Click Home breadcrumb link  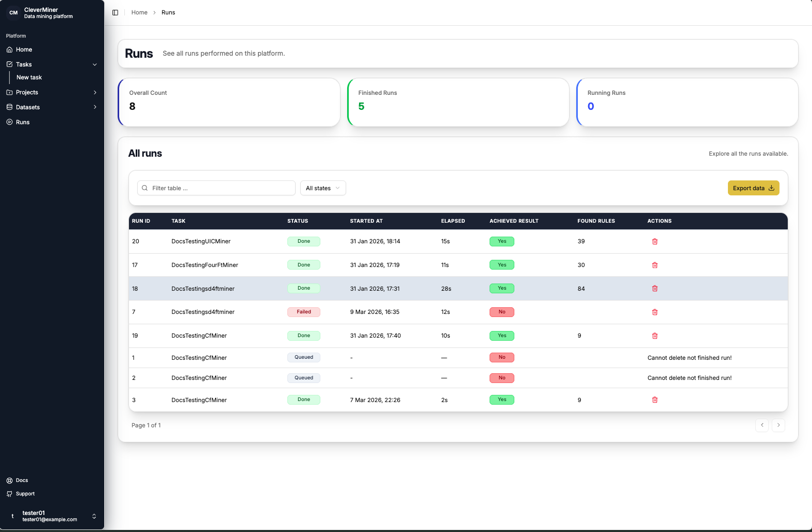click(x=139, y=12)
